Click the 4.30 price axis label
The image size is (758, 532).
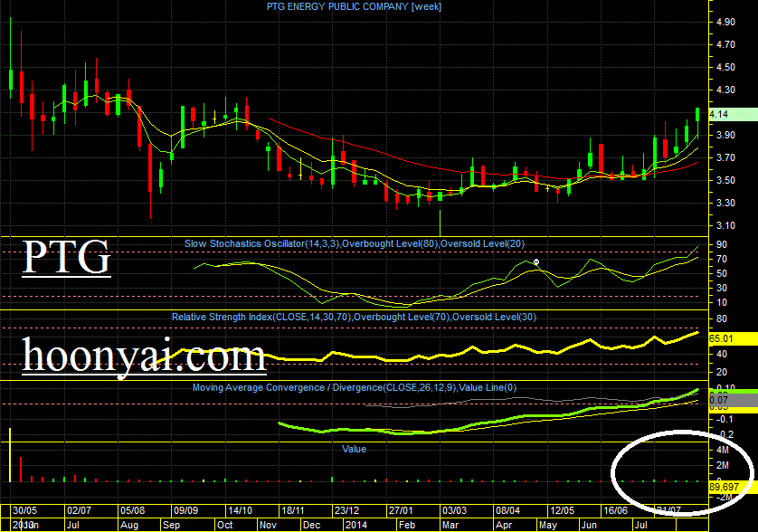(725, 90)
